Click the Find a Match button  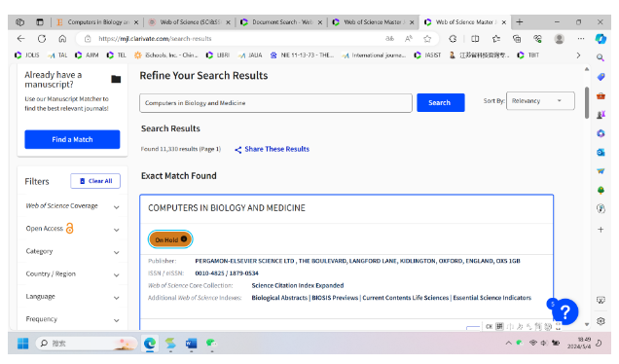[x=72, y=140]
